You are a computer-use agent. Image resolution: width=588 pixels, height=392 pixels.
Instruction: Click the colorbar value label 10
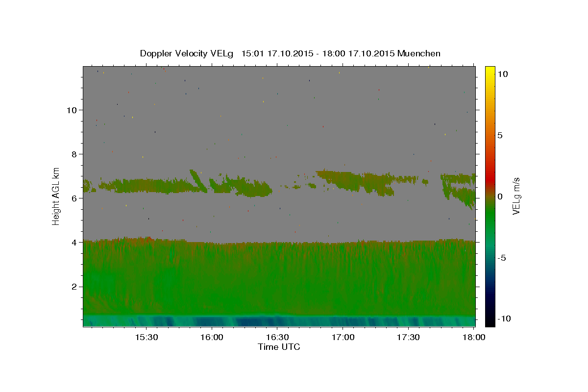[x=502, y=74]
